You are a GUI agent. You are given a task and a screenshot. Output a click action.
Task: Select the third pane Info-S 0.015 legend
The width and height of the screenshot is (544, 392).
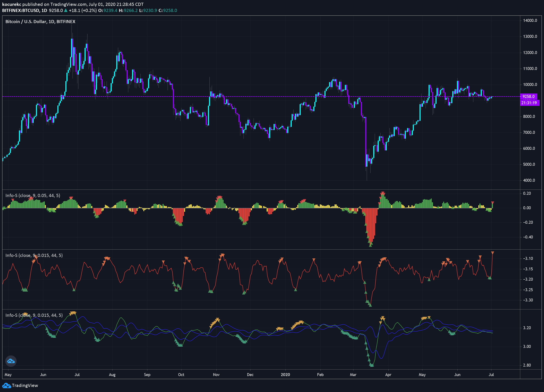click(34, 315)
